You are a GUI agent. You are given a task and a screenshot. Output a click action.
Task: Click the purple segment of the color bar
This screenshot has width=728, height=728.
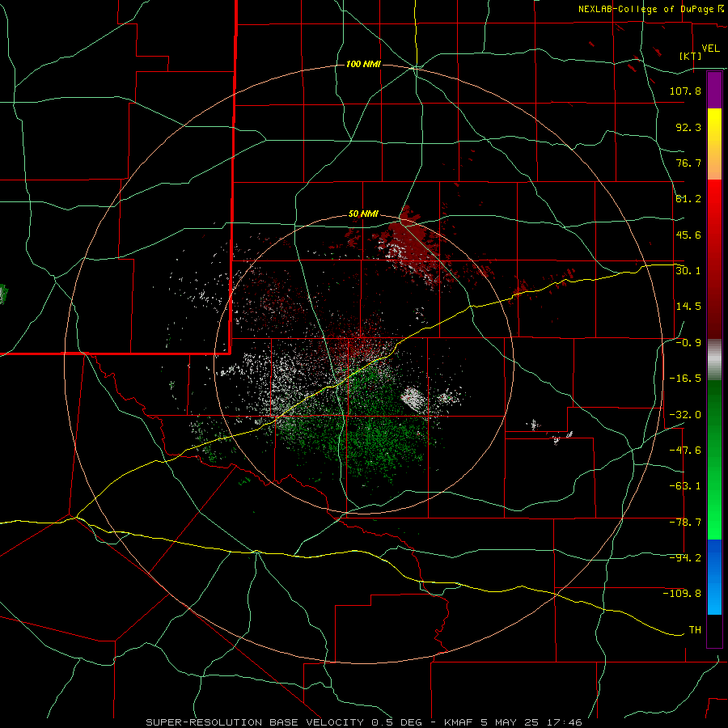click(x=714, y=90)
